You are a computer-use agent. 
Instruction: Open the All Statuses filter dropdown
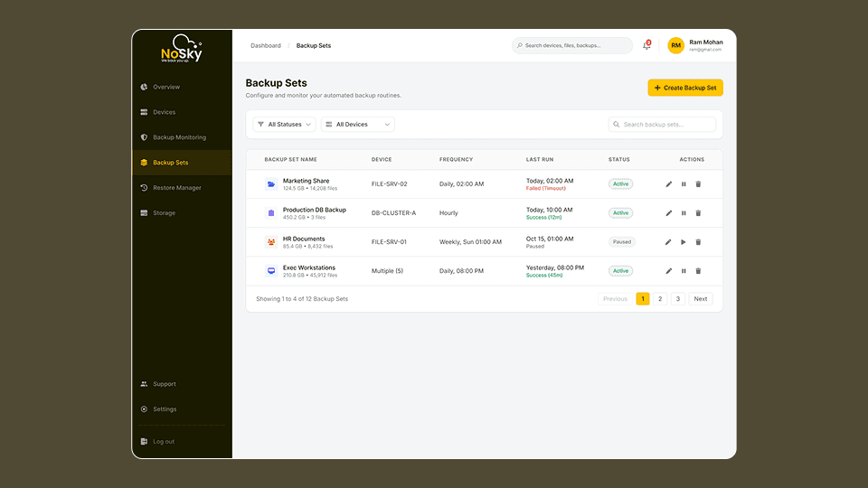pos(284,125)
